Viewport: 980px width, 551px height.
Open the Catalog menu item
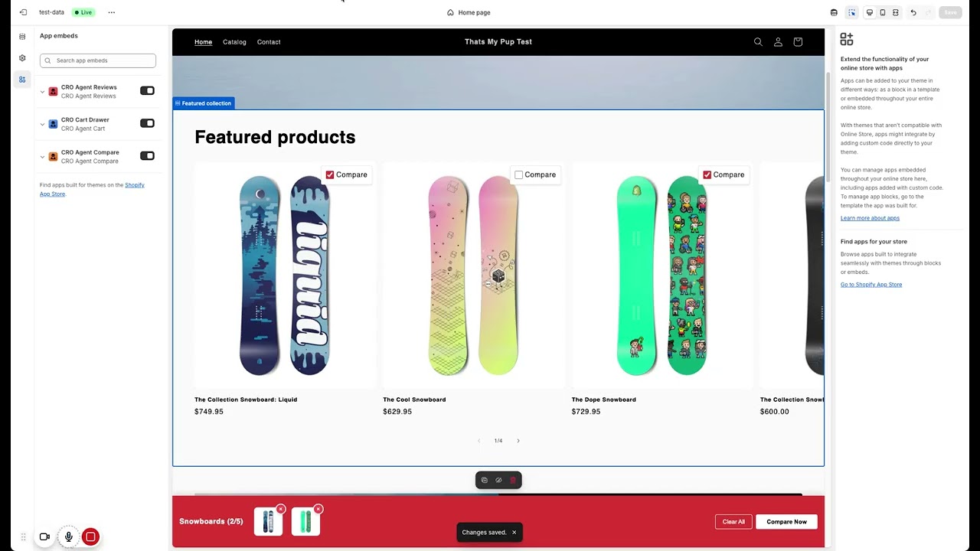(x=234, y=42)
